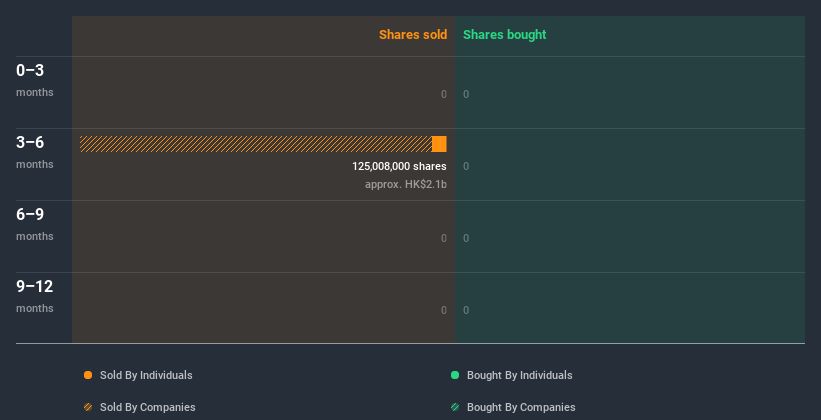This screenshot has width=821, height=420.
Task: Click the 6–9 months row label
Action: [35, 224]
